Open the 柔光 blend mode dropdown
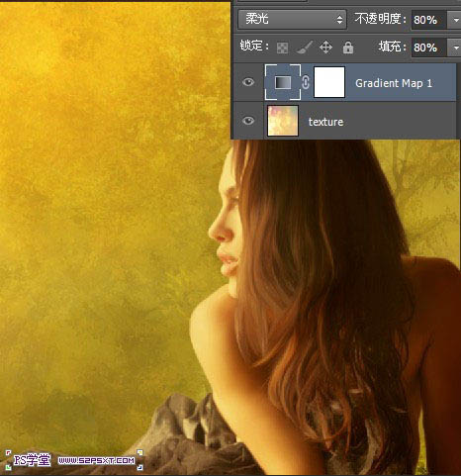The image size is (461, 476). [x=292, y=19]
